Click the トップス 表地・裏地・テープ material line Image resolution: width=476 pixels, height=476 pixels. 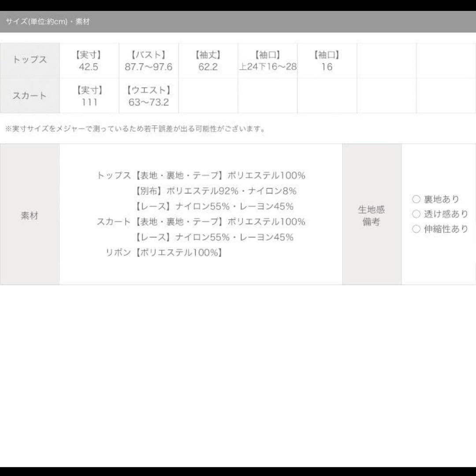(201, 175)
